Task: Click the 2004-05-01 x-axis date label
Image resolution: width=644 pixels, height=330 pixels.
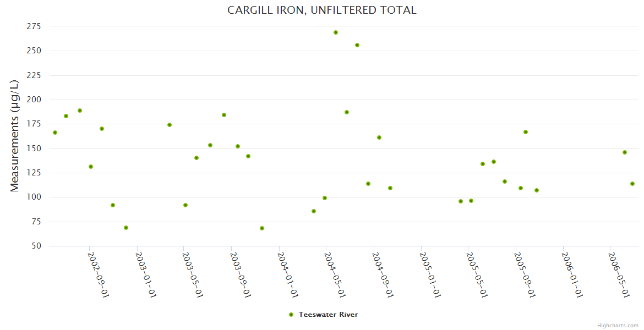Action: click(x=335, y=274)
